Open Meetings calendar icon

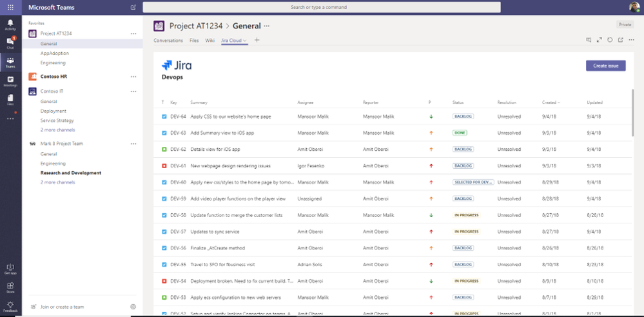(x=11, y=81)
